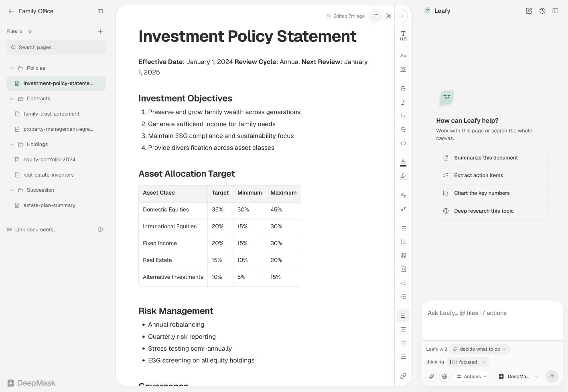Open the thinking level focused dropdown

click(x=468, y=362)
